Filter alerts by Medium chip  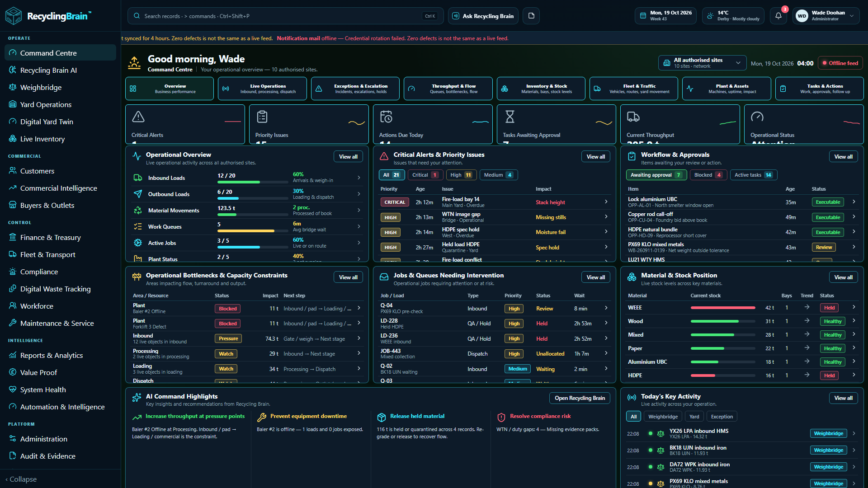click(498, 175)
